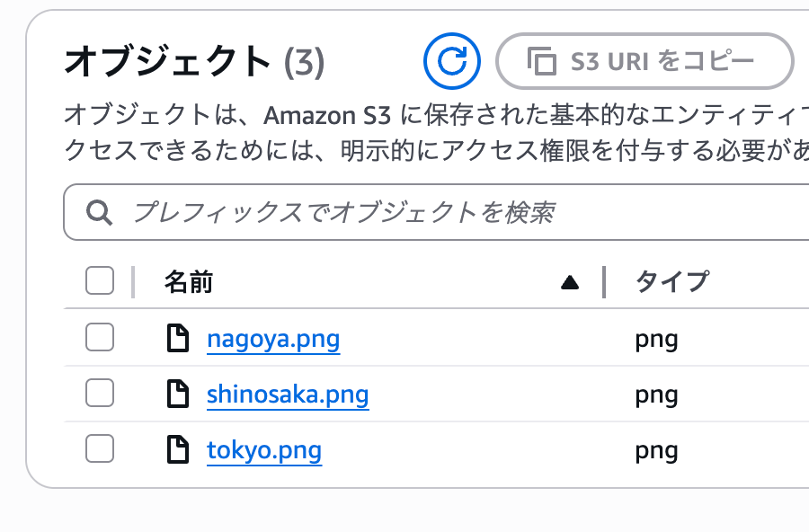The width and height of the screenshot is (809, 532).
Task: Select the shinosaka.png row checkbox
Action: pyautogui.click(x=100, y=393)
